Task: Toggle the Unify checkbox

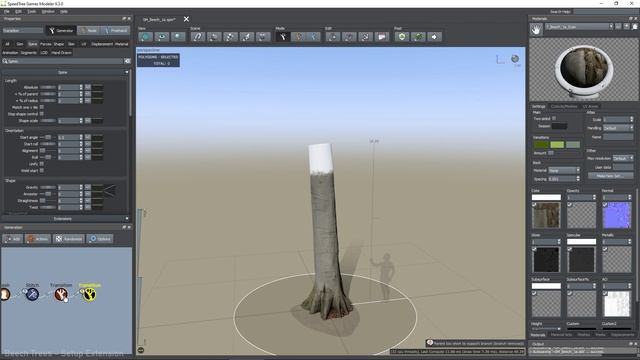Action: point(42,164)
